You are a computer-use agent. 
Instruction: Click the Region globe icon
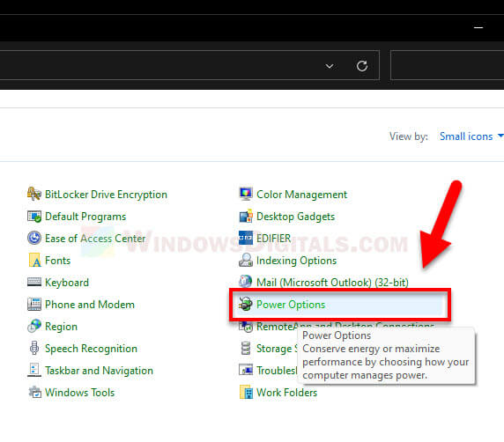pos(34,326)
